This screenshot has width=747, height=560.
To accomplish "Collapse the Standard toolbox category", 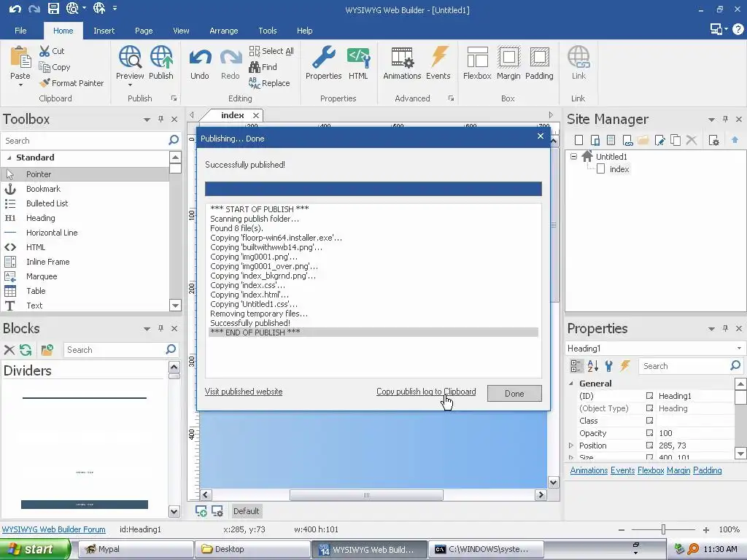I will click(9, 157).
